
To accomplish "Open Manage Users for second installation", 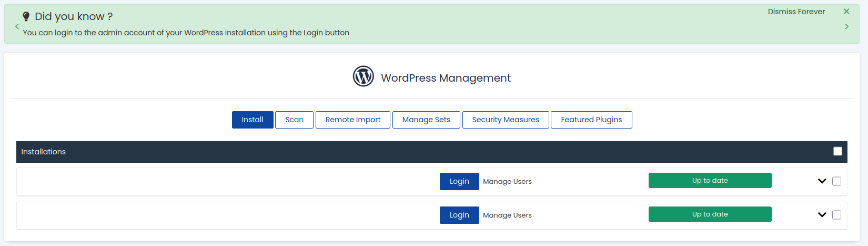I will point(507,215).
